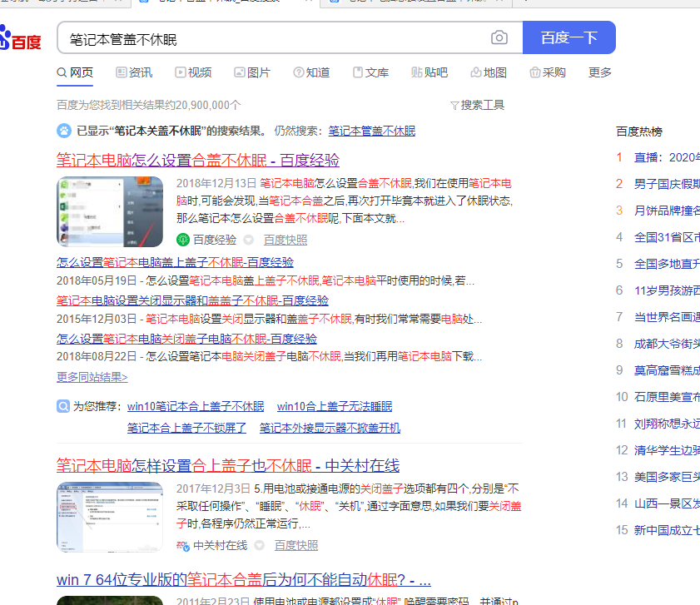The height and width of the screenshot is (605, 700).
Task: Open hot item 7 当世界名画遇
Action: pos(667,317)
